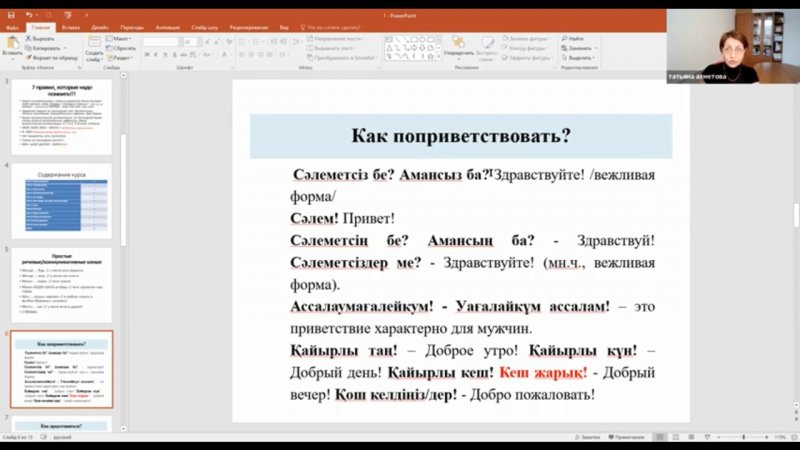The image size is (800, 450).
Task: Open Shape Outline (Контур фигуры) dropdown
Action: tap(524, 48)
